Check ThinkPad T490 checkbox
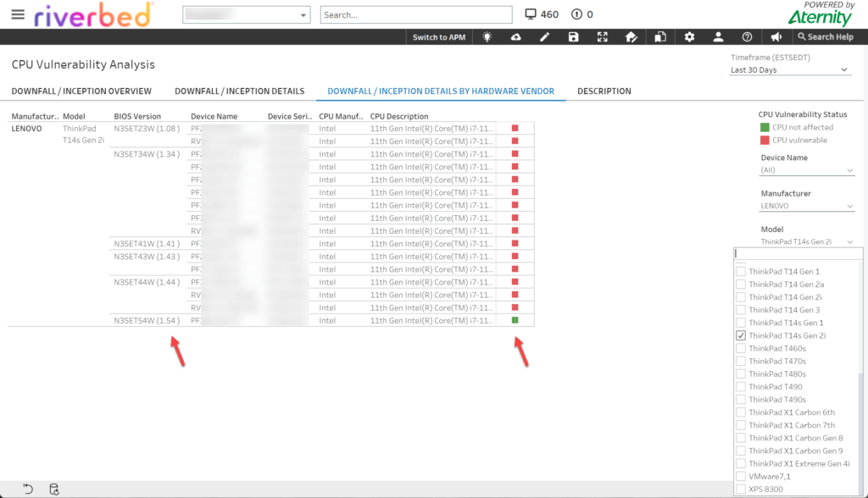The image size is (868, 498). (x=741, y=387)
